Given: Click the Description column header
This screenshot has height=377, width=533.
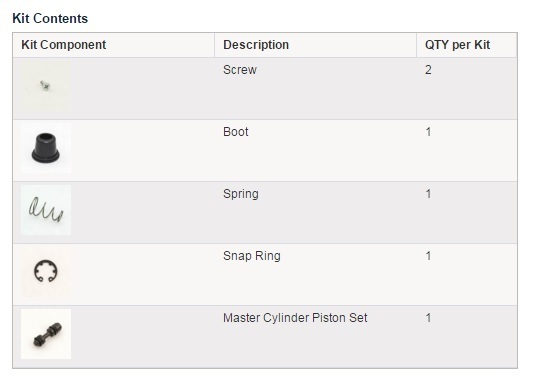Looking at the screenshot, I should point(256,45).
